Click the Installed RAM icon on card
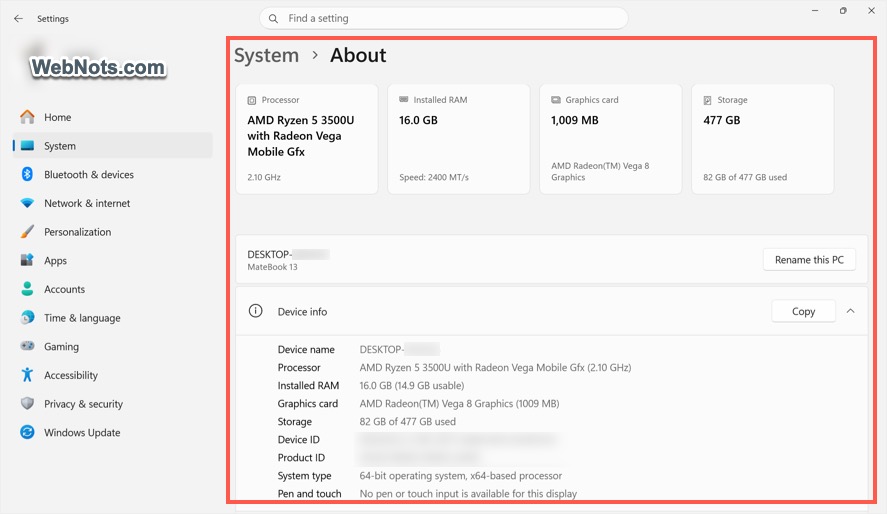The image size is (887, 514). (403, 100)
